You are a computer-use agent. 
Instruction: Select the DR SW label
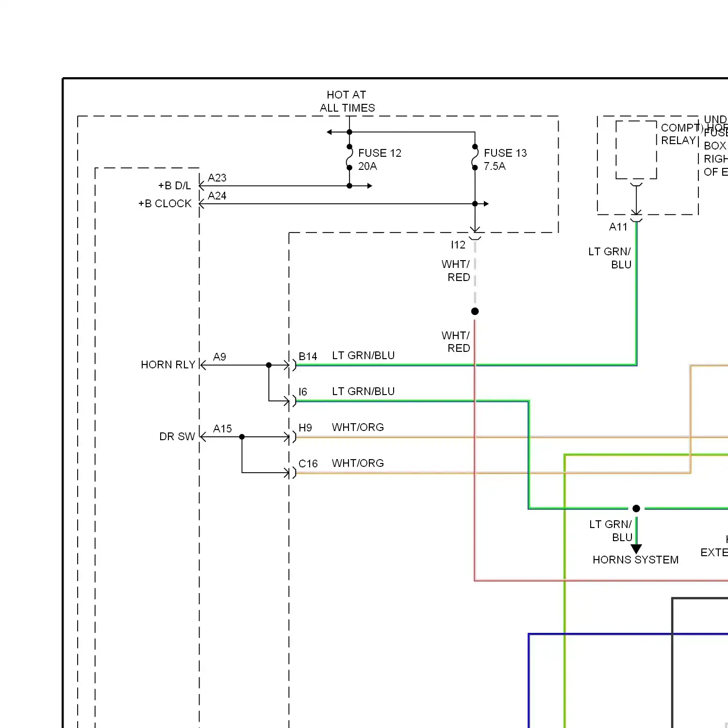(x=177, y=436)
